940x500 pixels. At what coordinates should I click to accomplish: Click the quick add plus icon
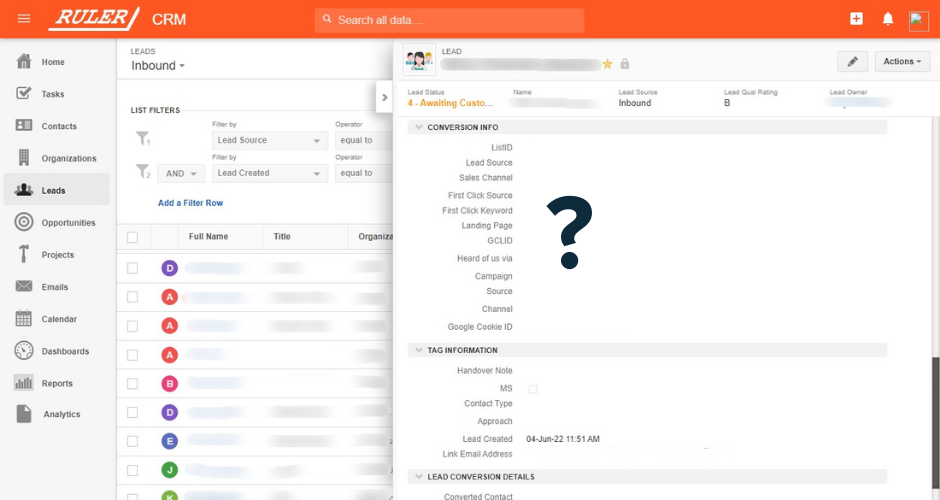tap(857, 19)
